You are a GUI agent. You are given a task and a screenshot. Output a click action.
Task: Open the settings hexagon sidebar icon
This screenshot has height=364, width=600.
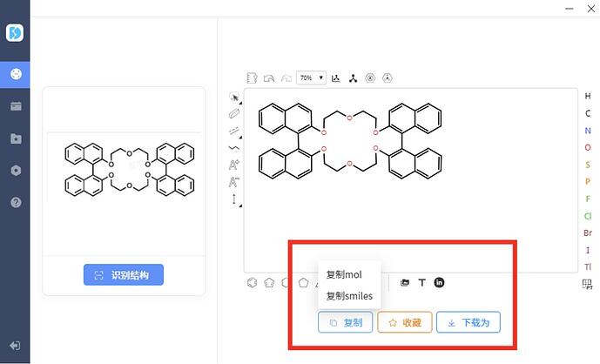click(15, 170)
